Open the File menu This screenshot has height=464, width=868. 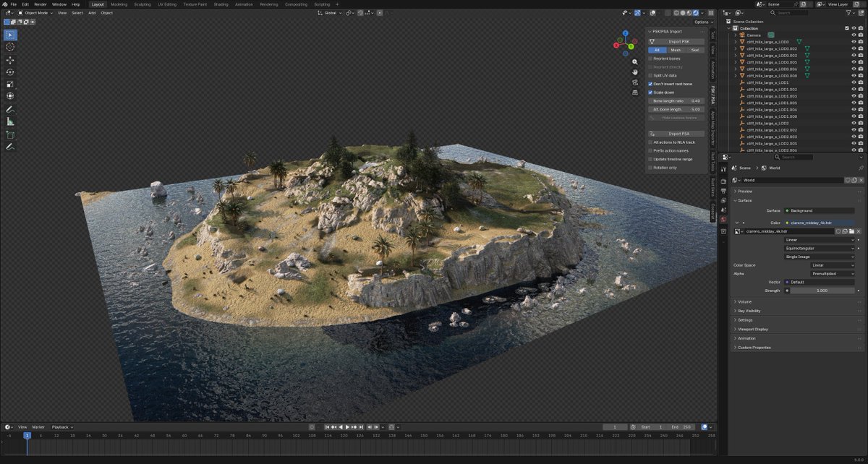[13, 4]
